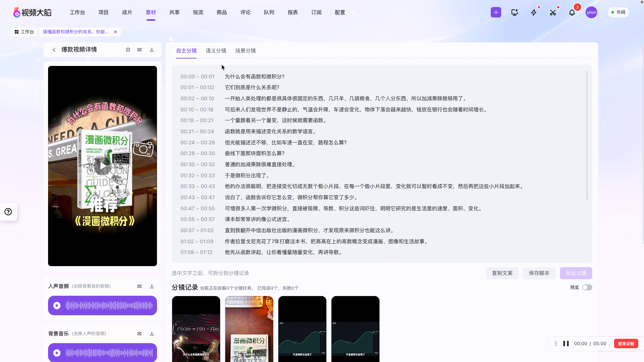644x362 pixels.
Task: Open the third storyboard thumbnail with curve
Action: 302,329
